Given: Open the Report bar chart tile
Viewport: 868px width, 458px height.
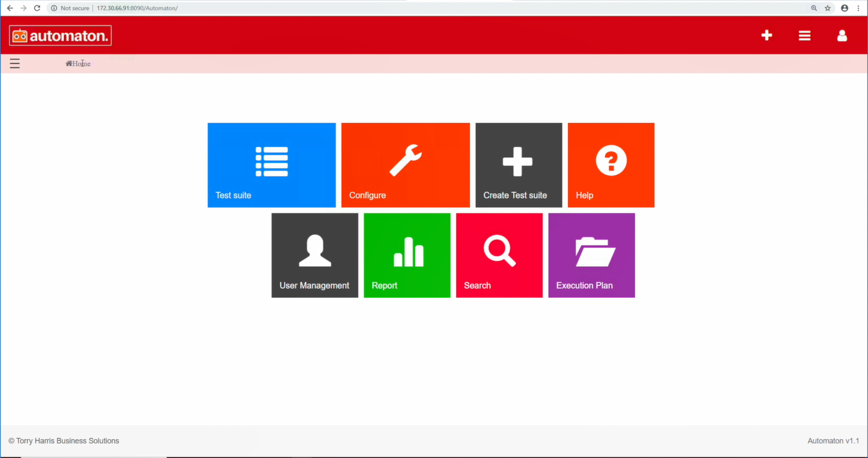Looking at the screenshot, I should tap(407, 255).
